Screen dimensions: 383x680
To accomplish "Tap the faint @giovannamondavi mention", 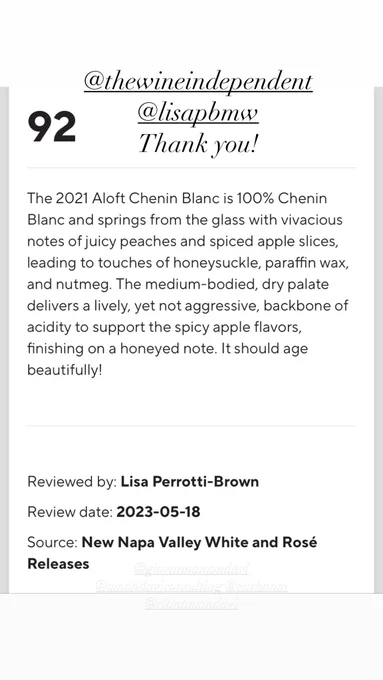I will coord(192,568).
